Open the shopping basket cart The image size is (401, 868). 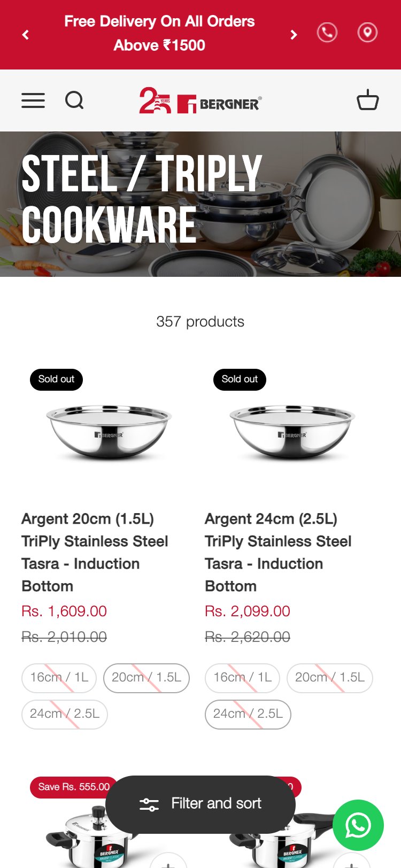[367, 100]
